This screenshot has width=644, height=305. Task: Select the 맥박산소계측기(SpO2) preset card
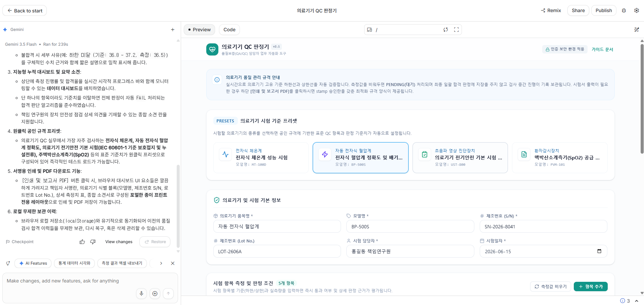[x=560, y=158]
